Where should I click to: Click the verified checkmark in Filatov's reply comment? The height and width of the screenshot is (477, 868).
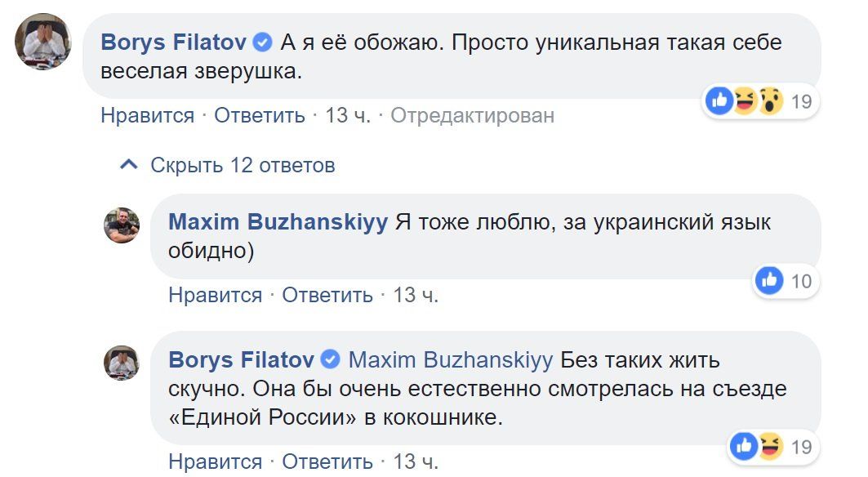click(x=332, y=359)
